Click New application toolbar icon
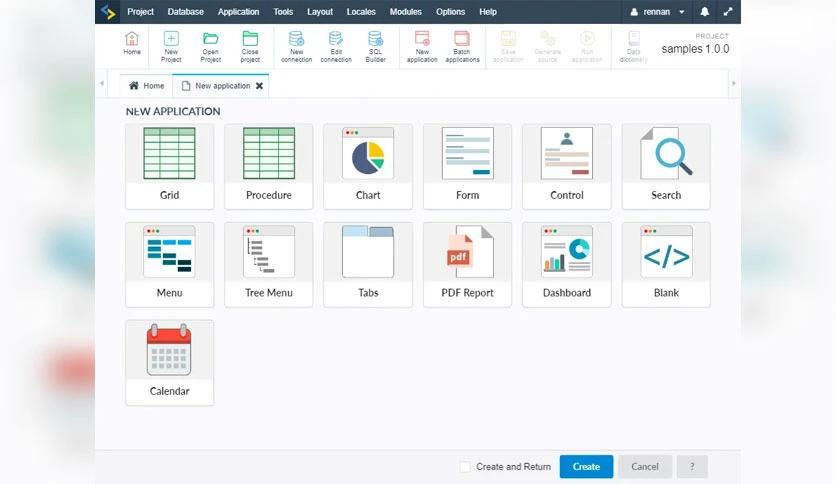The width and height of the screenshot is (836, 484). pyautogui.click(x=422, y=47)
